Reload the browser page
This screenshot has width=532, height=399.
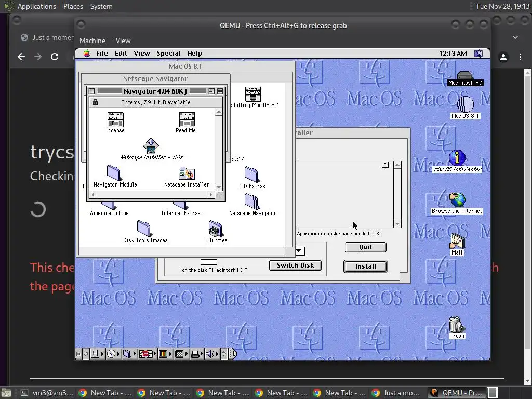click(x=54, y=57)
